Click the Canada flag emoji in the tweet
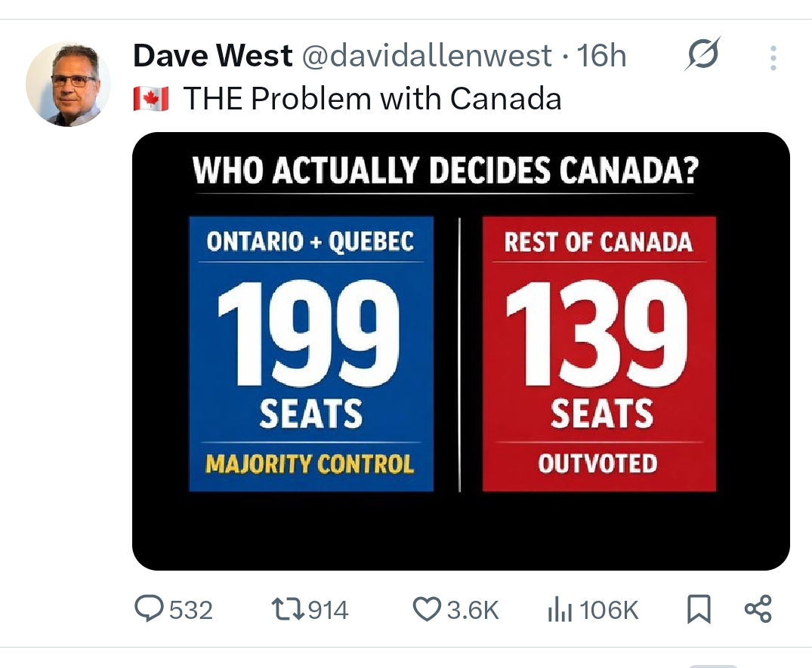This screenshot has width=812, height=668. [x=151, y=99]
